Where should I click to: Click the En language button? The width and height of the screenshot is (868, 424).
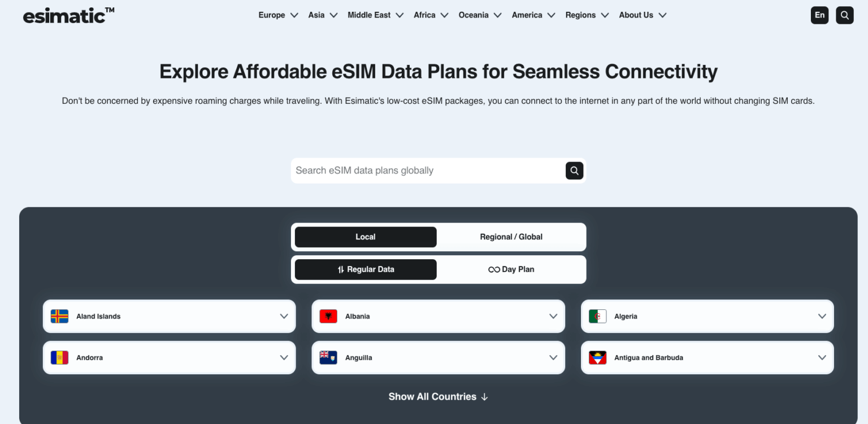click(x=819, y=15)
